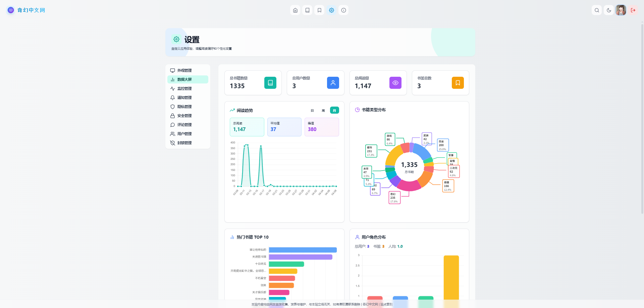Click the 武侠 42 label on donut chart
Screen dimensions: 644x308
[x=426, y=139]
